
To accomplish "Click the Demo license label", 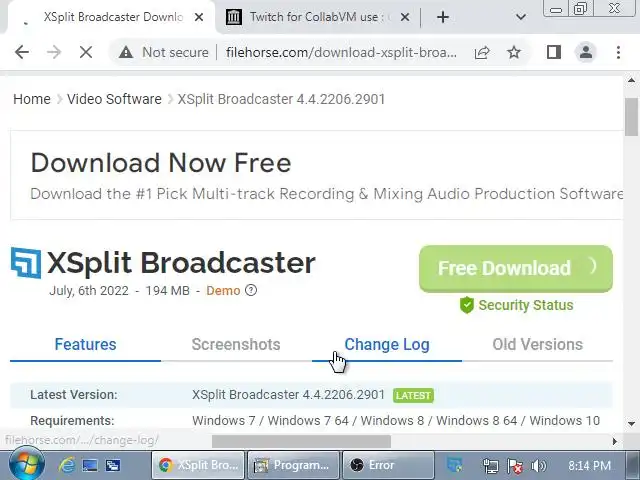I will coord(223,291).
